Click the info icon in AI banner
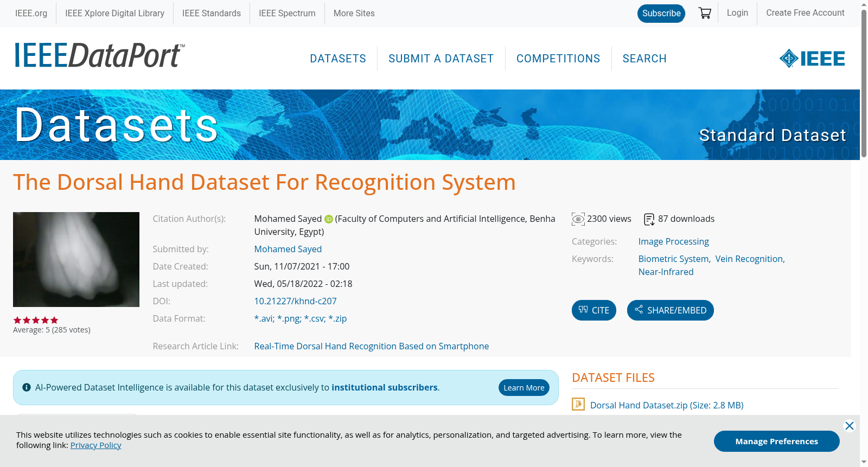868x467 pixels. [27, 387]
